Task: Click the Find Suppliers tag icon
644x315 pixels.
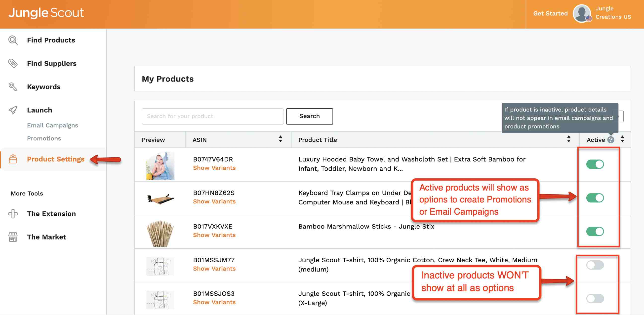Action: pos(13,64)
